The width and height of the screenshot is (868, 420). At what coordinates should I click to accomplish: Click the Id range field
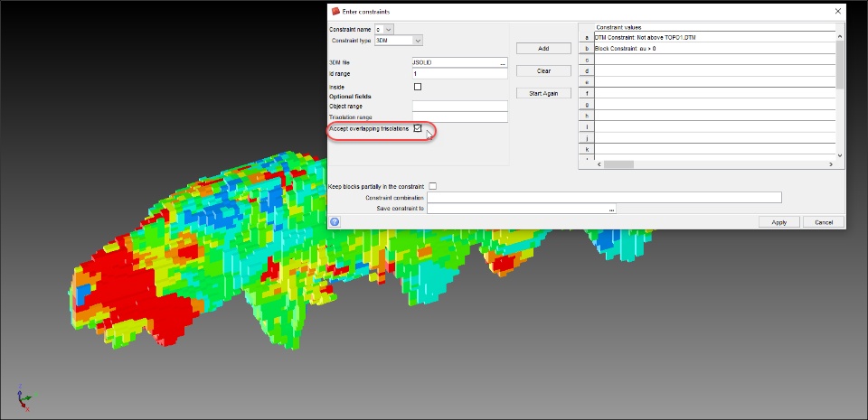460,73
